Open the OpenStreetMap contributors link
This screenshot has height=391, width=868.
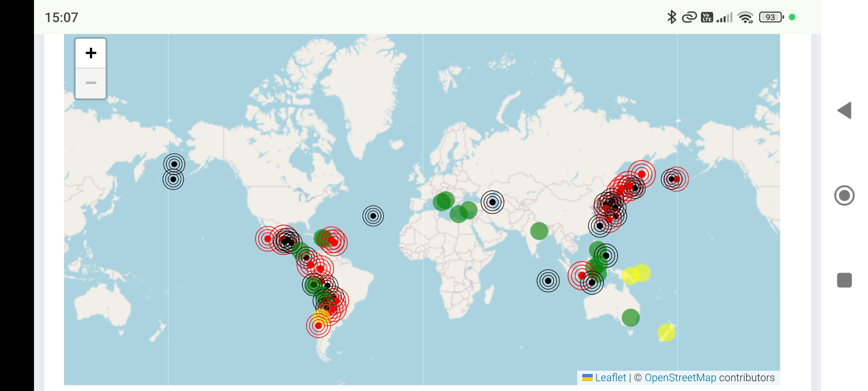[680, 378]
